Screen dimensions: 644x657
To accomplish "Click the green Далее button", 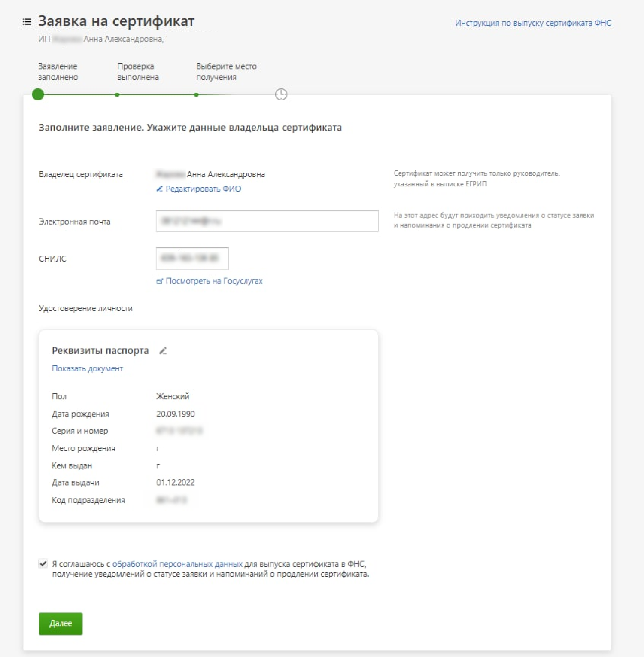I will 61,624.
